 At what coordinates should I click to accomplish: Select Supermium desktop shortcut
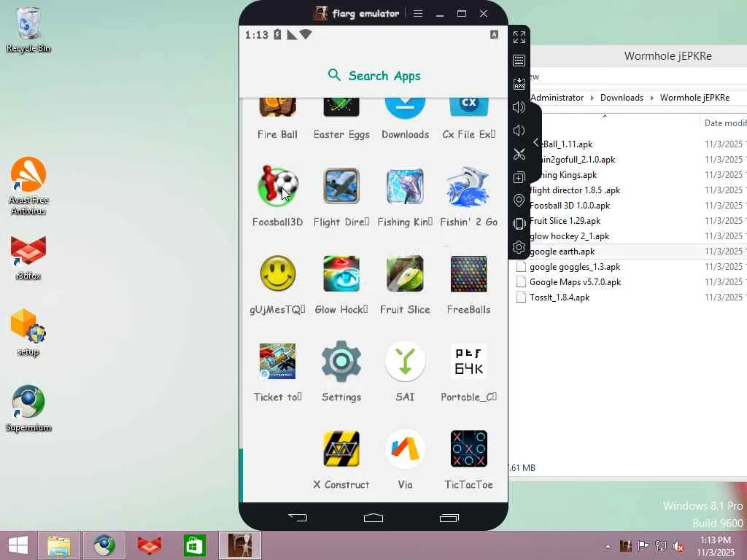[x=28, y=408]
